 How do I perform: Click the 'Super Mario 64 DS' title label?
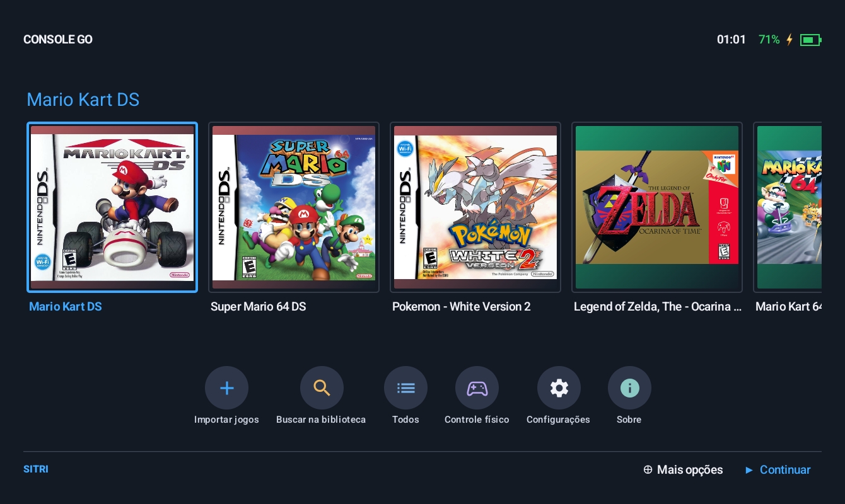[x=259, y=307]
